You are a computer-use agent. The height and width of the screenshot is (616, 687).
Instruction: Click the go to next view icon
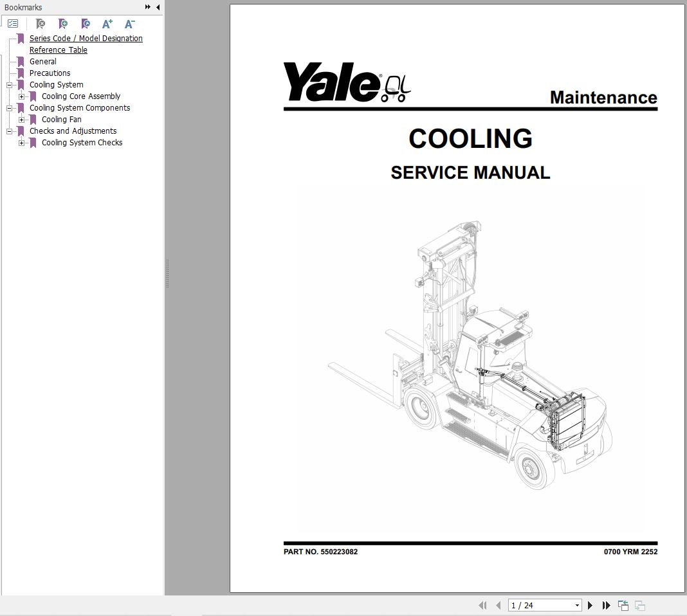(639, 605)
